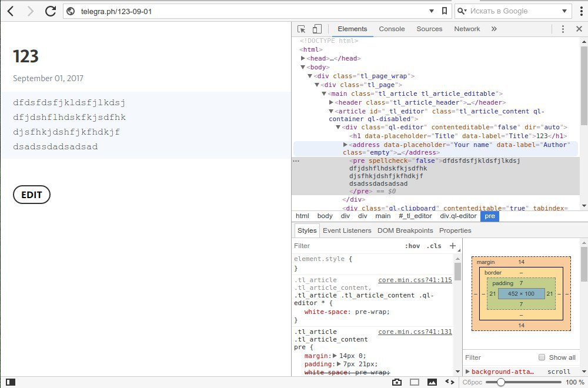This screenshot has height=388, width=588.
Task: Toggle the .cls class editor
Action: tap(434, 246)
